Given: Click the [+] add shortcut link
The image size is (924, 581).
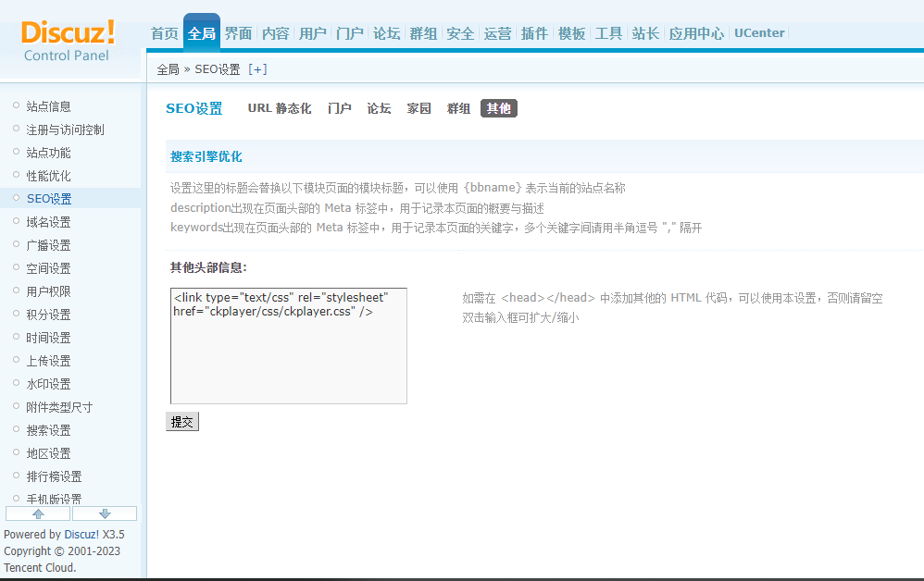Looking at the screenshot, I should click(x=257, y=69).
